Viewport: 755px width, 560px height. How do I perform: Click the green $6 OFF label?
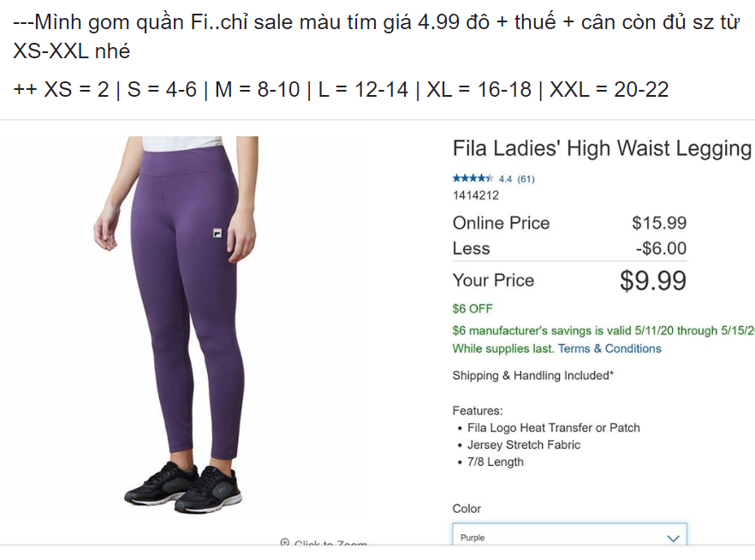pos(473,308)
